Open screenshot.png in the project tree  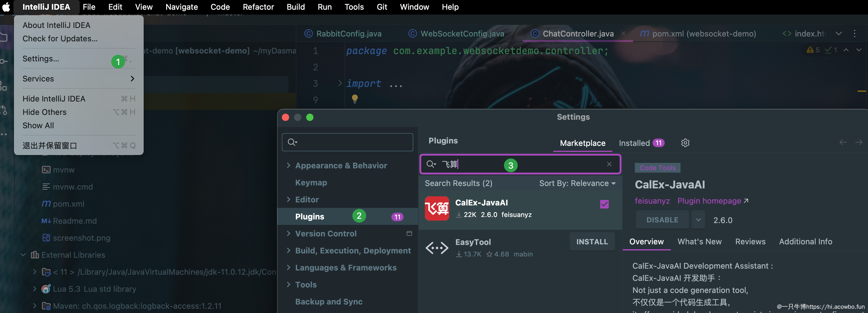(76, 238)
